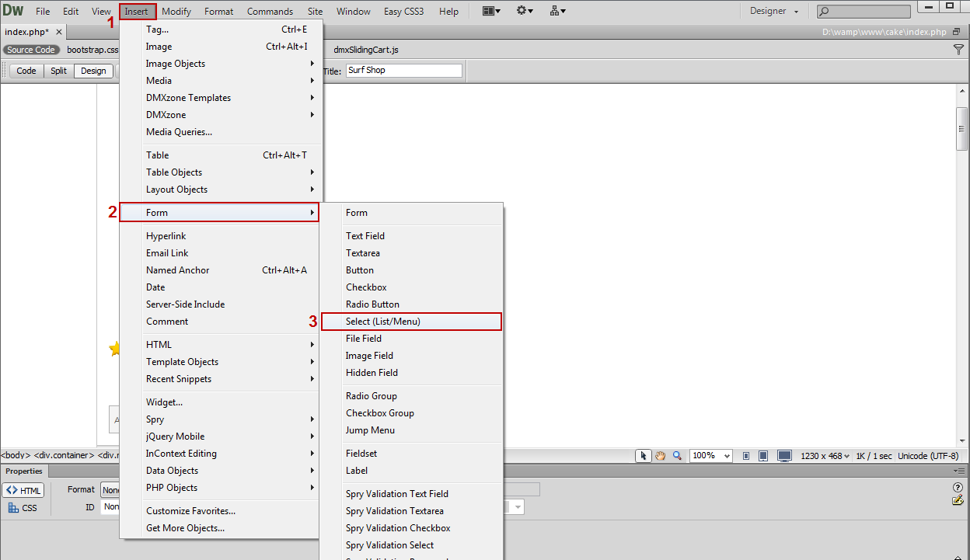Open the Format dropdown in Properties
Viewport: 970px width, 560px height.
110,489
